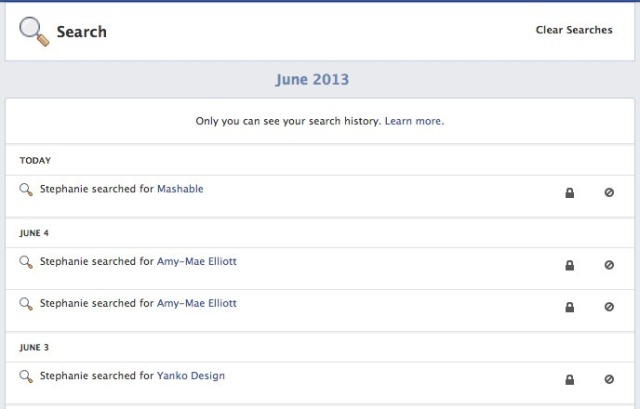Click the large Search magnifier icon
This screenshot has width=640, height=409.
coord(34,31)
